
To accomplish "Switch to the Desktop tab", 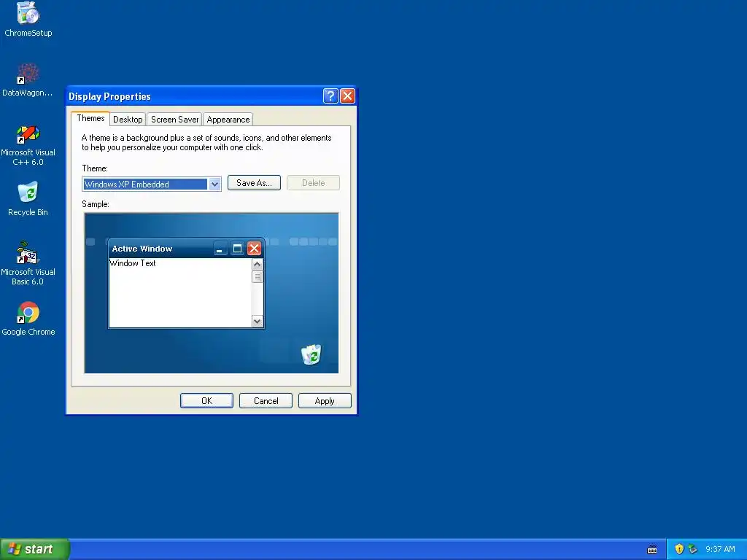I will click(128, 120).
